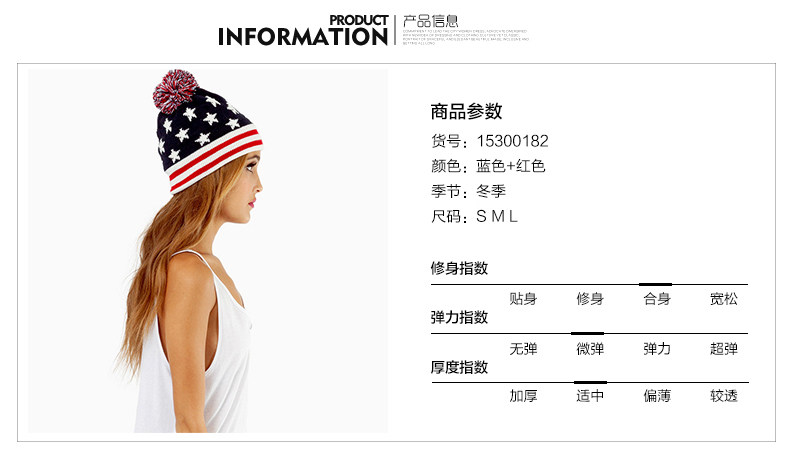Select the 超弹 elasticity option
The width and height of the screenshot is (790, 454).
click(724, 349)
